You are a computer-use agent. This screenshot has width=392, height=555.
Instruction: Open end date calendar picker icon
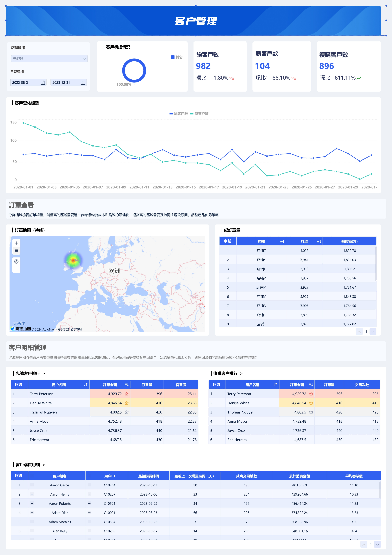(x=83, y=83)
